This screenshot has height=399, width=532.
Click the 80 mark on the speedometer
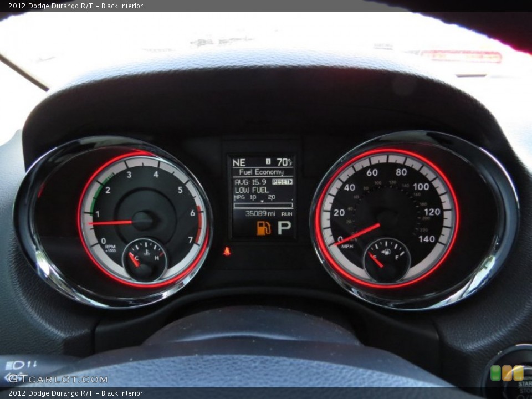pyautogui.click(x=401, y=172)
